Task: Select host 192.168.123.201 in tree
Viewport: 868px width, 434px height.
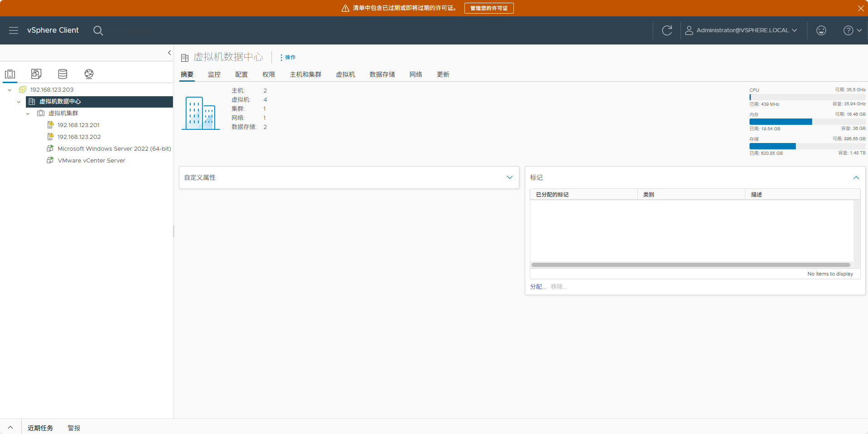Action: pos(78,125)
